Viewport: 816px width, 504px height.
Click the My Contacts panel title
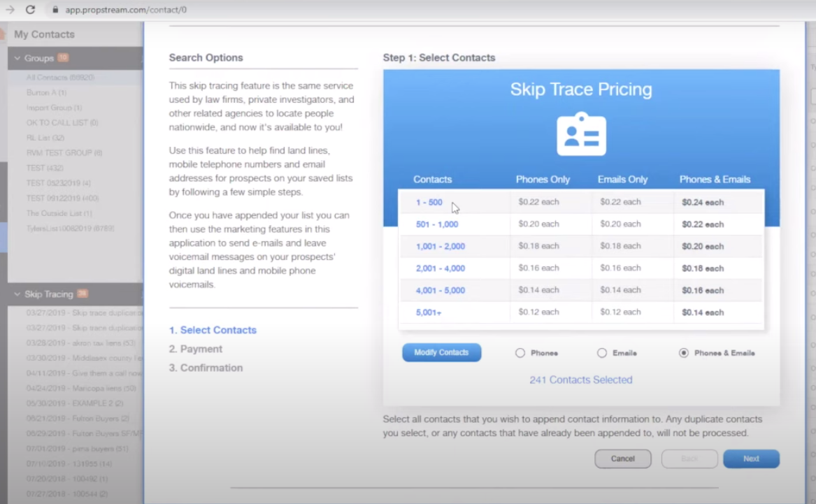pos(44,34)
